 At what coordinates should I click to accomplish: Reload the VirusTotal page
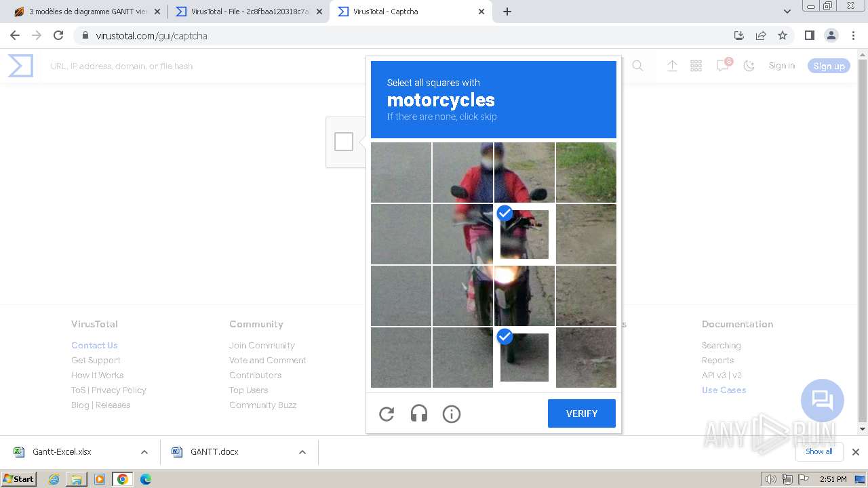click(58, 35)
